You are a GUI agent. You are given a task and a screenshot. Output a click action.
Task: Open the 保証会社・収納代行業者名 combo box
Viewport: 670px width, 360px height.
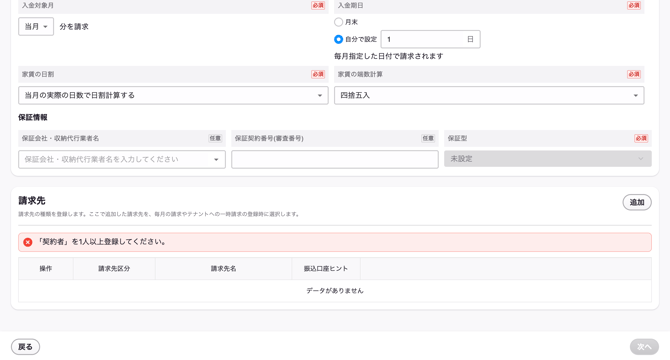pyautogui.click(x=122, y=159)
